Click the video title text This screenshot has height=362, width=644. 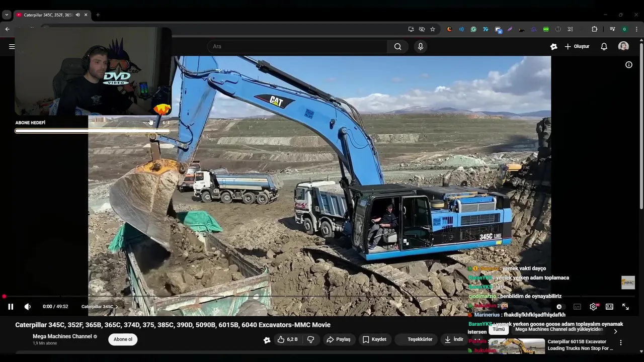[173, 325]
